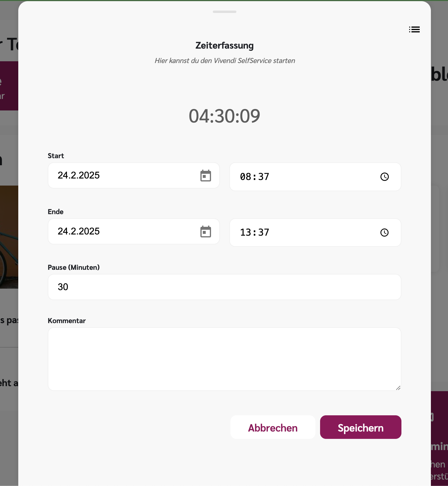Open clock picker for Ende time
This screenshot has height=486, width=448.
point(384,233)
